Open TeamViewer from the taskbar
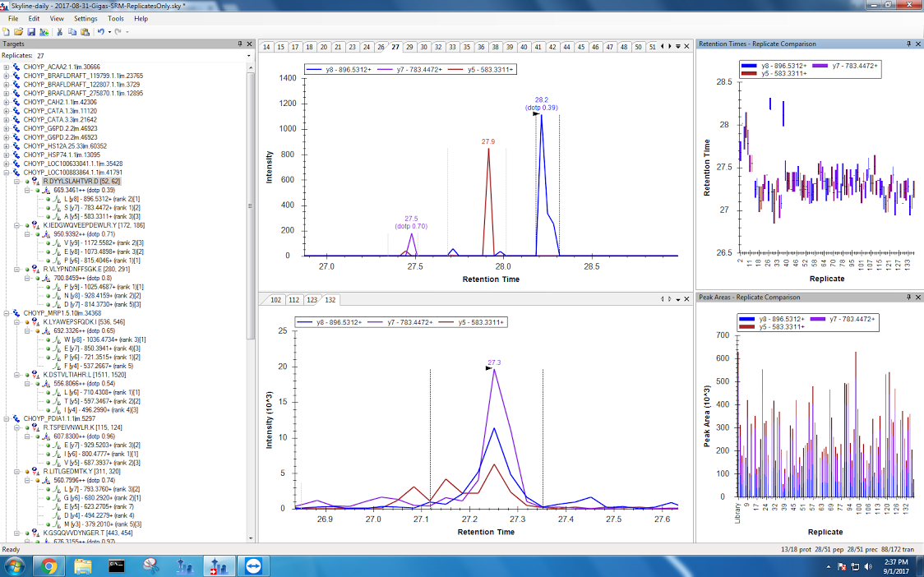The image size is (924, 577). coord(250,565)
